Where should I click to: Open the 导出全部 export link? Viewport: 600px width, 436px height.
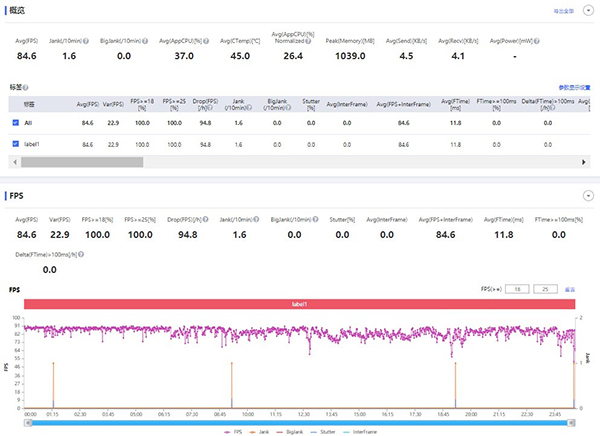(x=565, y=12)
